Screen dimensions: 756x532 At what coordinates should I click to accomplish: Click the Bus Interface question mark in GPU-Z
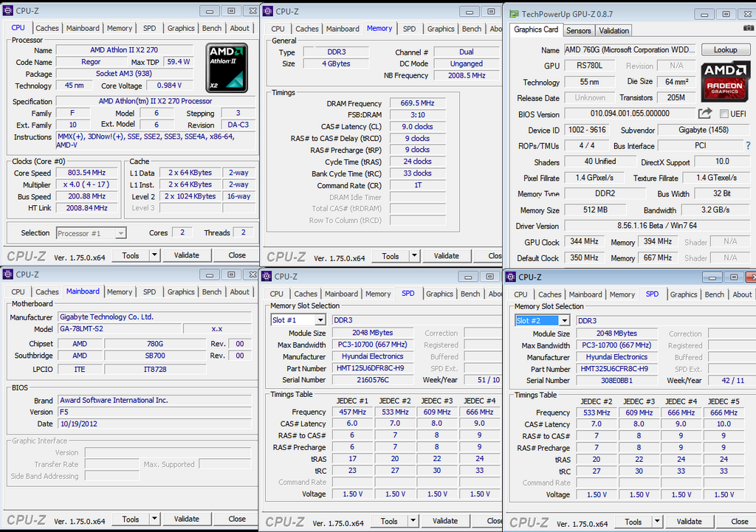[749, 145]
